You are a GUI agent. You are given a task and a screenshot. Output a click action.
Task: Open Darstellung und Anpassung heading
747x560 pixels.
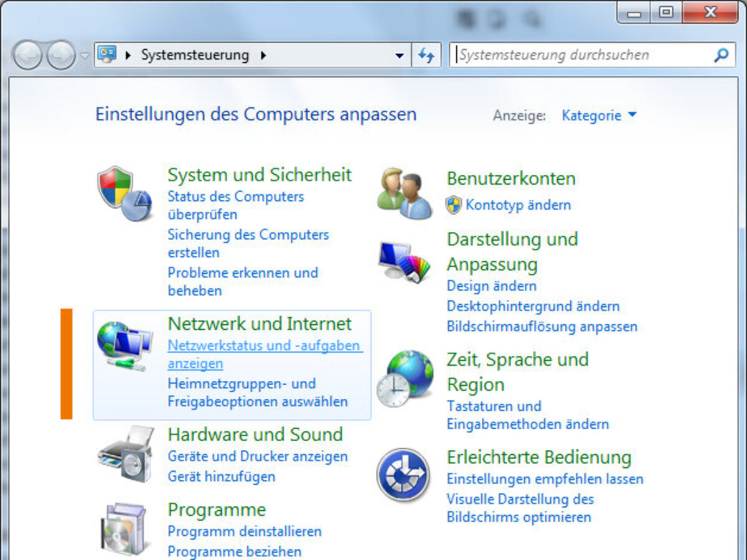(512, 251)
